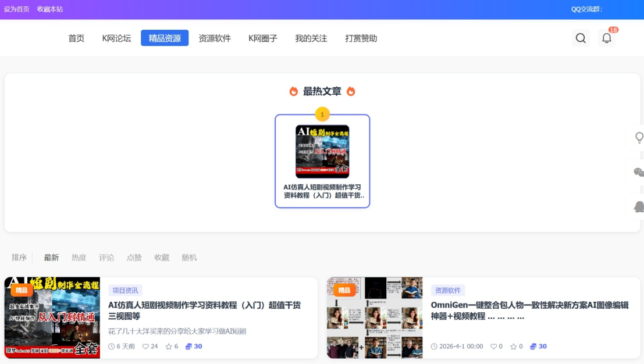Click star favorite icon on AI仿真人短剧 article
644x364 pixels.
169,347
